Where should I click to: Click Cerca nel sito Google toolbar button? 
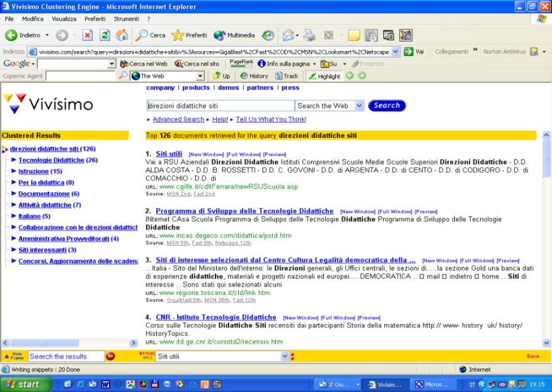[197, 64]
